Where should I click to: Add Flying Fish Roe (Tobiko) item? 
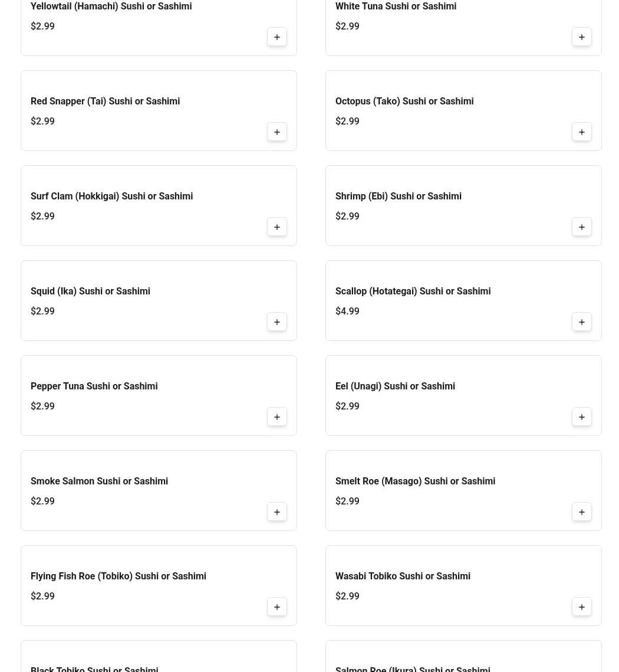[x=276, y=607]
